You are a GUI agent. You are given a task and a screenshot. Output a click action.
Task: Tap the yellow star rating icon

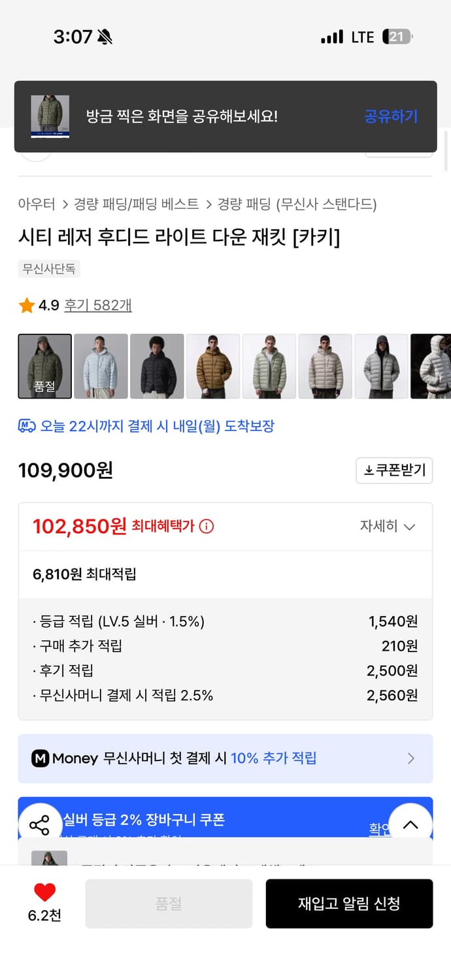[25, 304]
